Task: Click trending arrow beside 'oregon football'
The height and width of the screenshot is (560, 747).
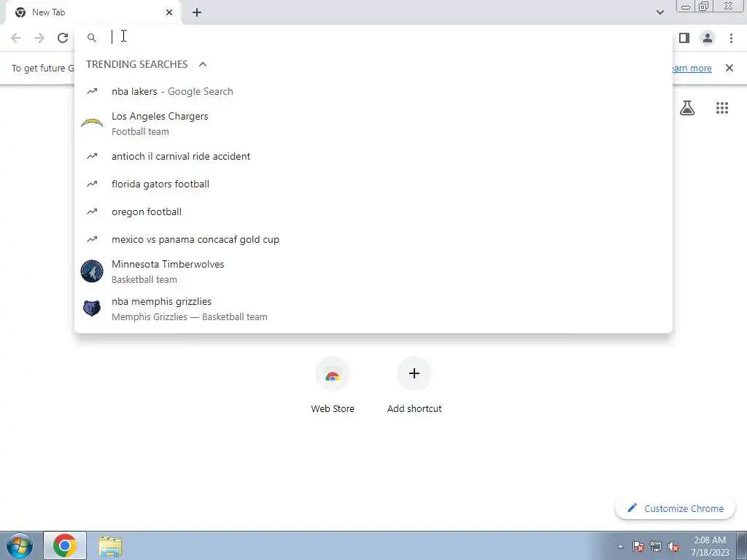Action: (92, 211)
